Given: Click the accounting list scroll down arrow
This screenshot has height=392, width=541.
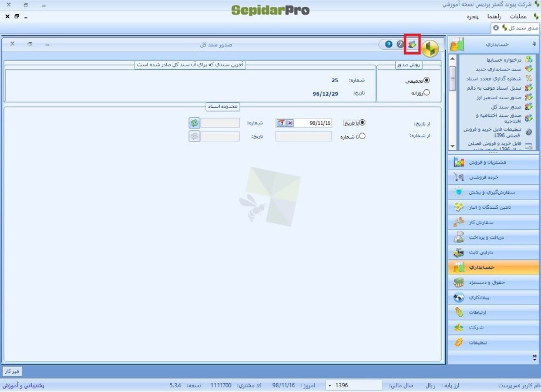Looking at the screenshot, I should (x=453, y=146).
